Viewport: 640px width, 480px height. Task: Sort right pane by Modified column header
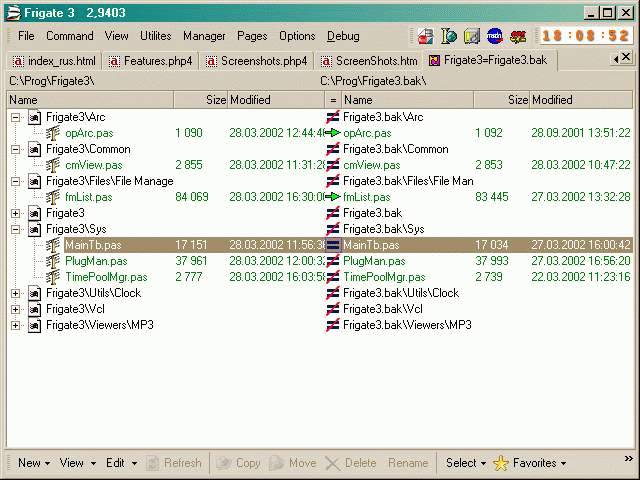(x=581, y=100)
